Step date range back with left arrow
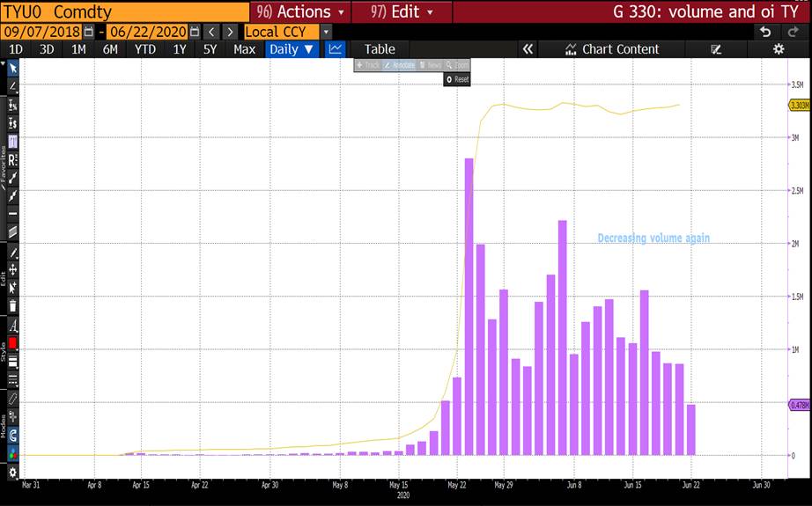812x506 pixels. click(x=211, y=32)
